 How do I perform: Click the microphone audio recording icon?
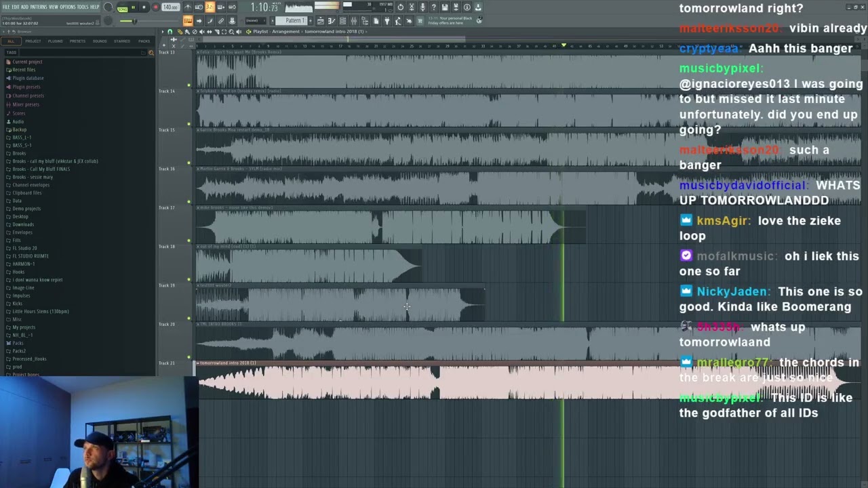coord(422,7)
